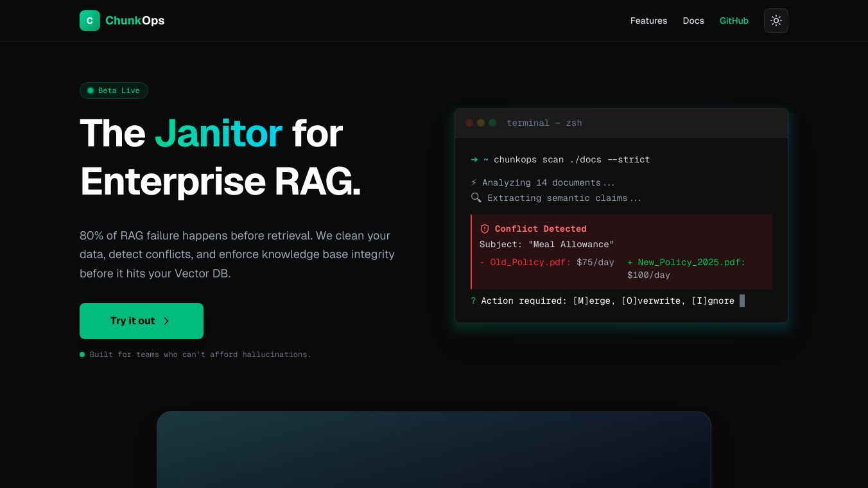Screen dimensions: 868x488
Task: Click the ChunkOps brand name text
Action: point(135,21)
